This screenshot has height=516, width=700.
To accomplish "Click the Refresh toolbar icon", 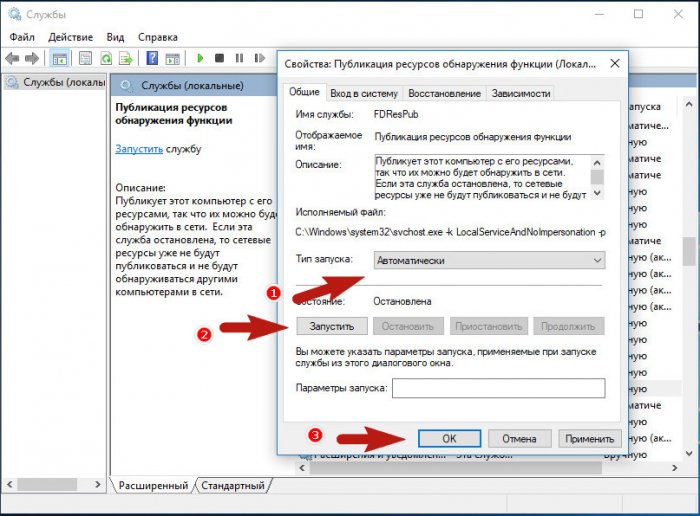I will [106, 58].
